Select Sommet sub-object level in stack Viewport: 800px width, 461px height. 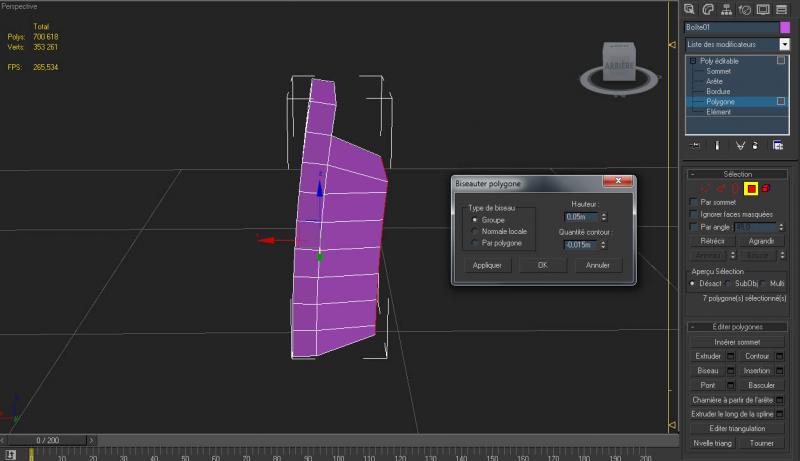[719, 72]
